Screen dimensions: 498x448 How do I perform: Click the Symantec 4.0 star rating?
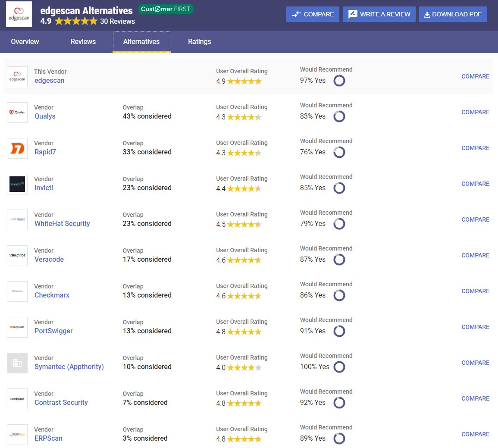(244, 368)
